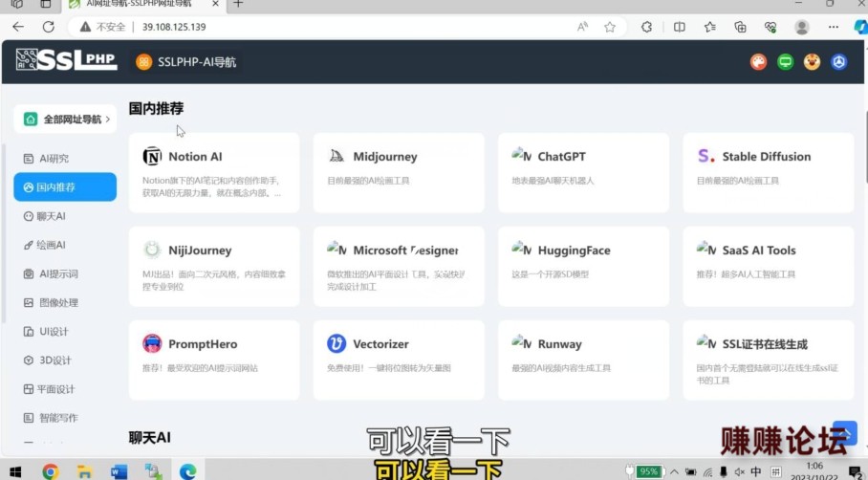Select 国内推荐 in the sidebar
868x480 pixels.
[x=65, y=187]
